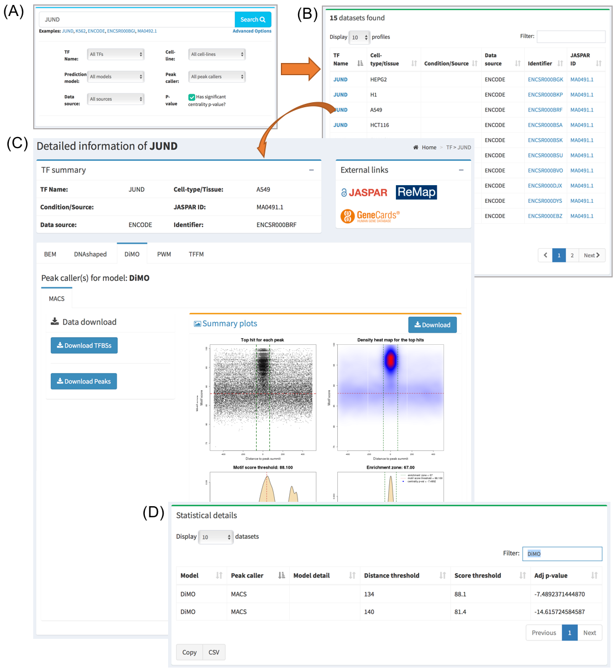The height and width of the screenshot is (672, 616).
Task: Export statistical details as CSV
Action: pyautogui.click(x=214, y=652)
